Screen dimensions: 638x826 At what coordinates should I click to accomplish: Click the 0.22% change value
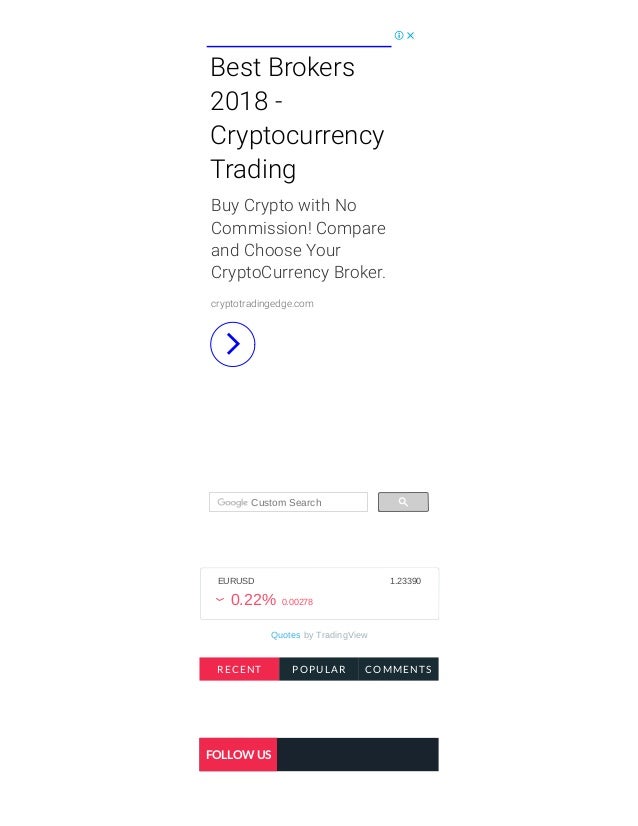[x=253, y=599]
